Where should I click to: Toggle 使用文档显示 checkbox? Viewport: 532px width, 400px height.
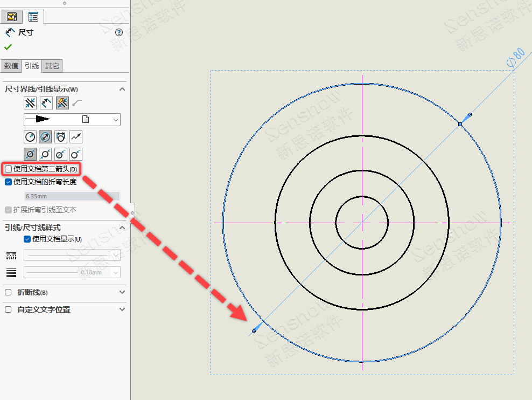coord(27,239)
